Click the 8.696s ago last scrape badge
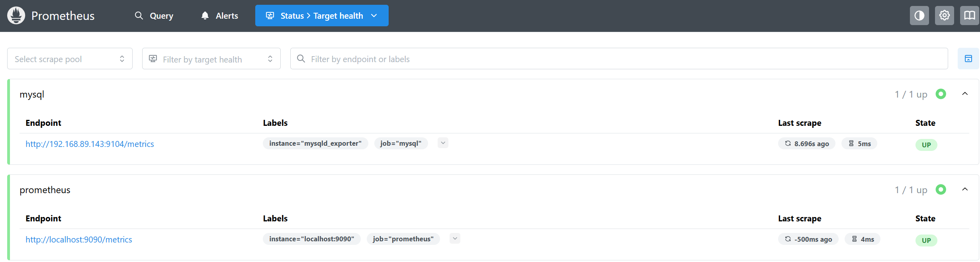The image size is (980, 262). coord(807,144)
